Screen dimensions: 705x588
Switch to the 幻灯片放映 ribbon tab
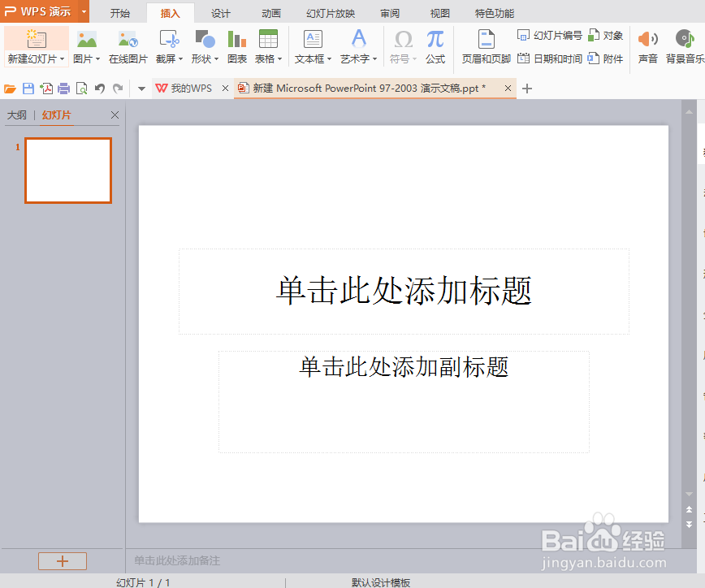coord(331,13)
